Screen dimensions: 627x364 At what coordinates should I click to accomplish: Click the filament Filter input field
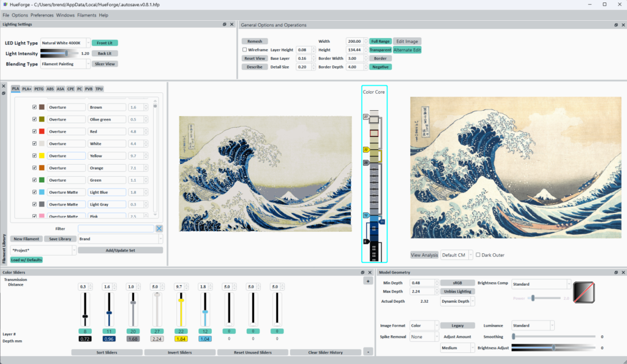pos(116,229)
